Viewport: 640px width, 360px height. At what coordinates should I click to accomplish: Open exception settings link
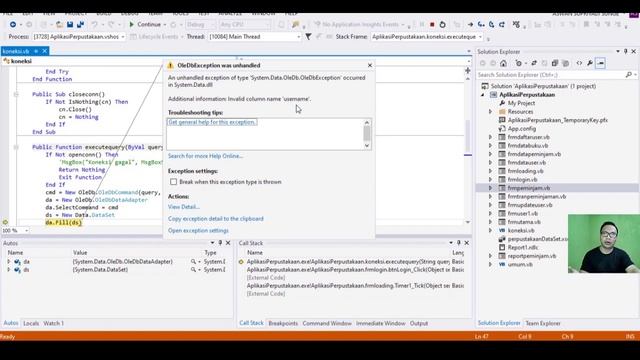click(x=198, y=231)
